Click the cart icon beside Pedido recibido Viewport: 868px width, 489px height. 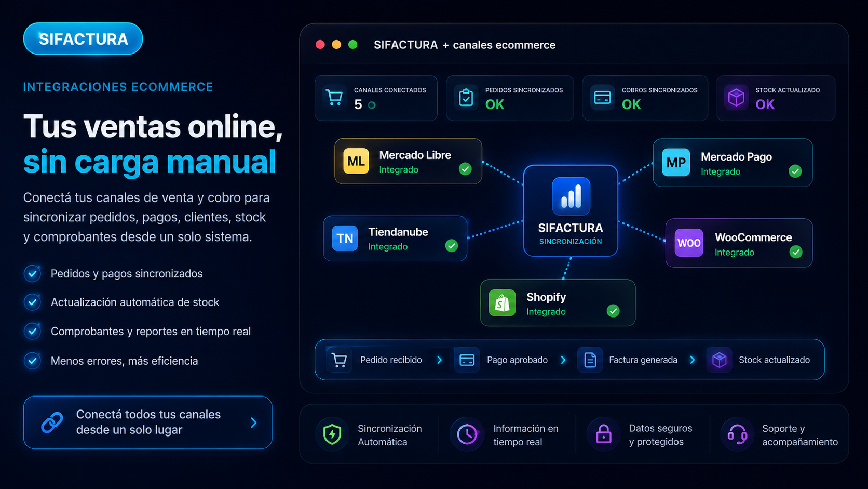point(339,360)
